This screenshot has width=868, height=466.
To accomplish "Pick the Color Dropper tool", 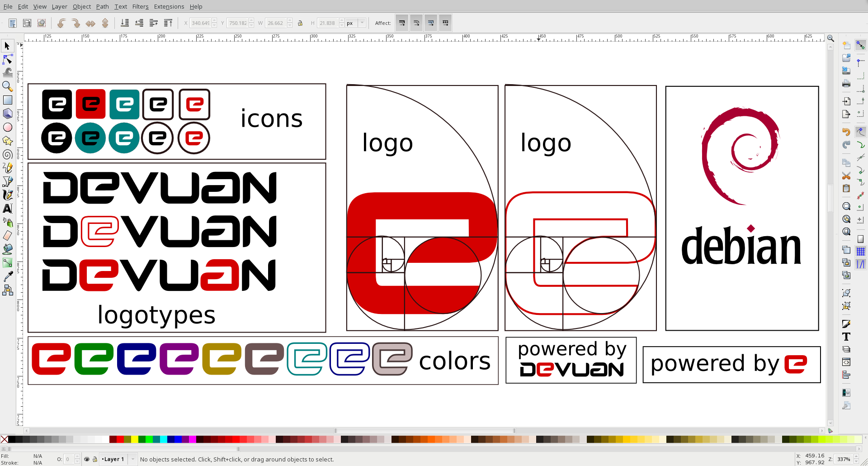I will click(7, 276).
